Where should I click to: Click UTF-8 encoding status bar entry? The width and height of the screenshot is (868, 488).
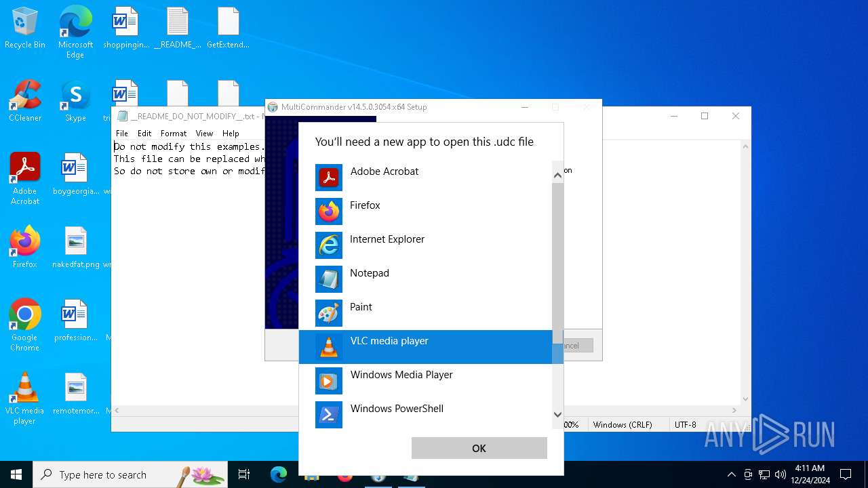tap(686, 424)
